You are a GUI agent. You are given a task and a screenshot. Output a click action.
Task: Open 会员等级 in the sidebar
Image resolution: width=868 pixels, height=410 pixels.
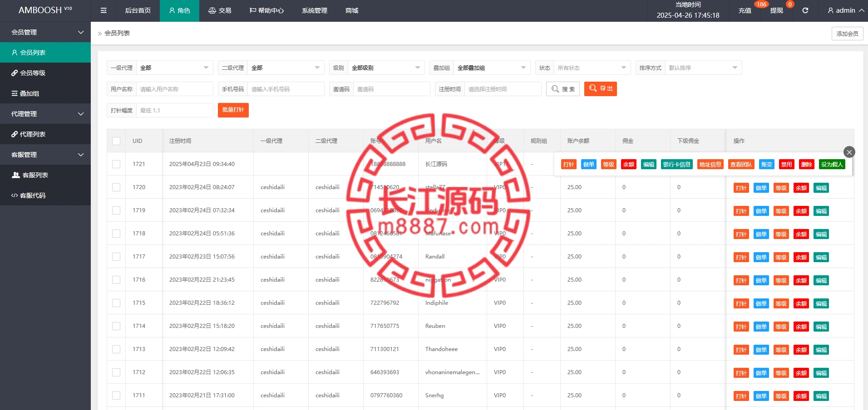click(x=45, y=73)
